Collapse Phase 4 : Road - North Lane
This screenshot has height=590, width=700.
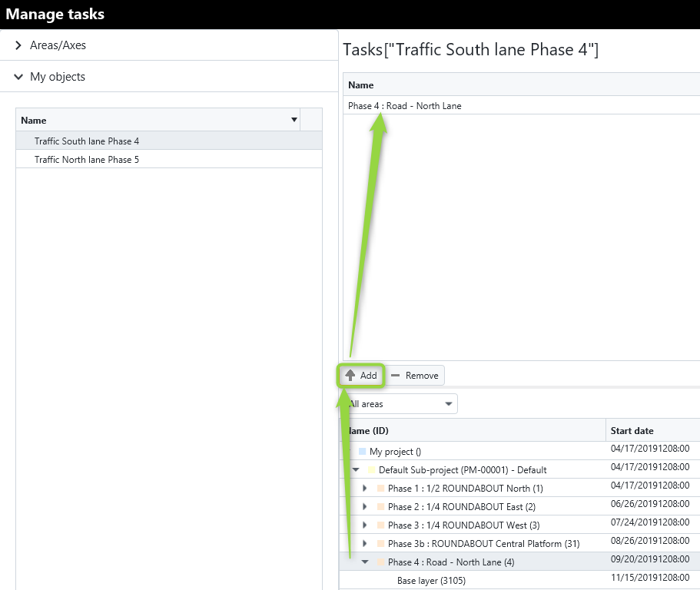365,562
